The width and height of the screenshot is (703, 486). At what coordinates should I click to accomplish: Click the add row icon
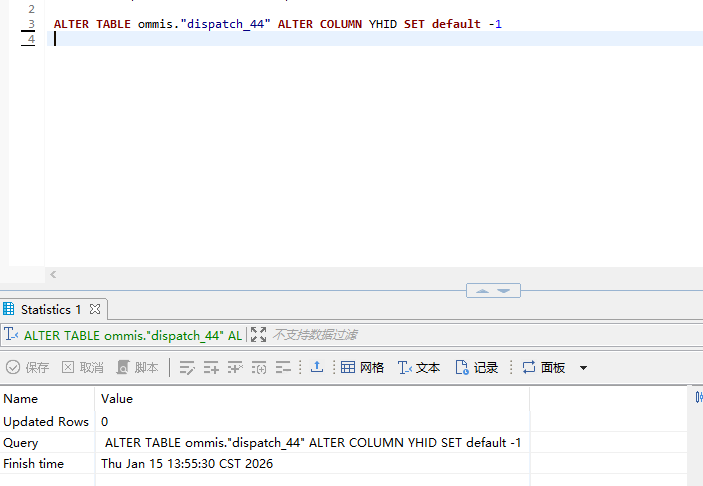tap(211, 368)
